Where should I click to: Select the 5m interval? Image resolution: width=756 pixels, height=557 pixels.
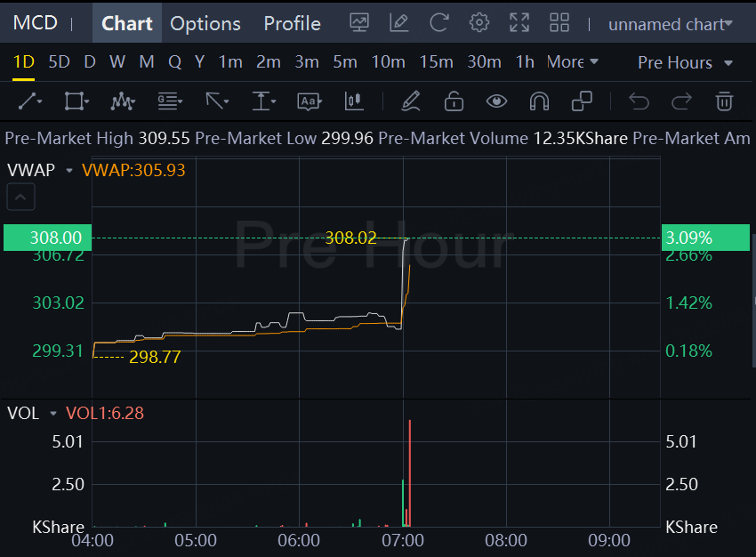click(x=345, y=61)
